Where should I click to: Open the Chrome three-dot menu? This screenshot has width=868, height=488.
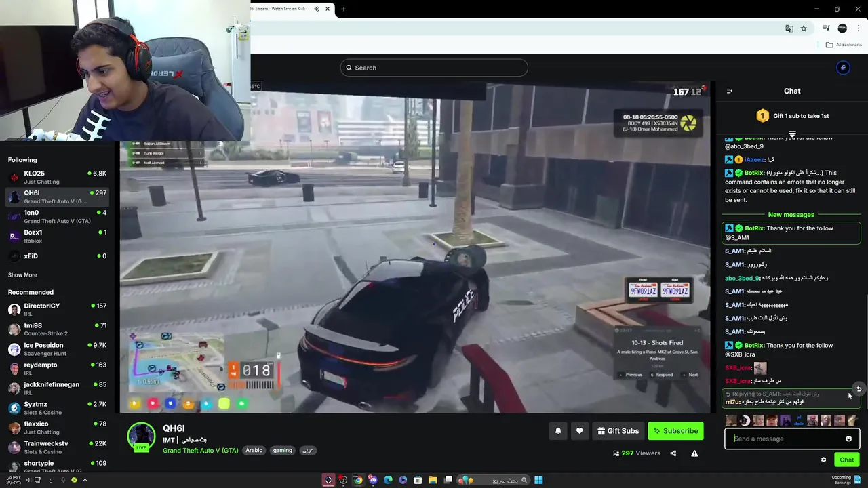859,28
